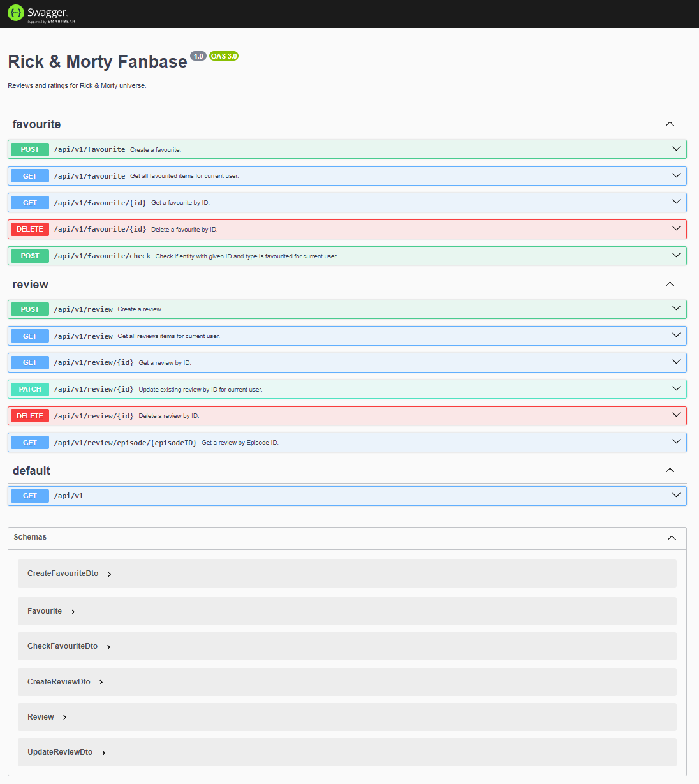Expand chevron of Create a review row
The height and width of the screenshot is (784, 699).
(676, 308)
